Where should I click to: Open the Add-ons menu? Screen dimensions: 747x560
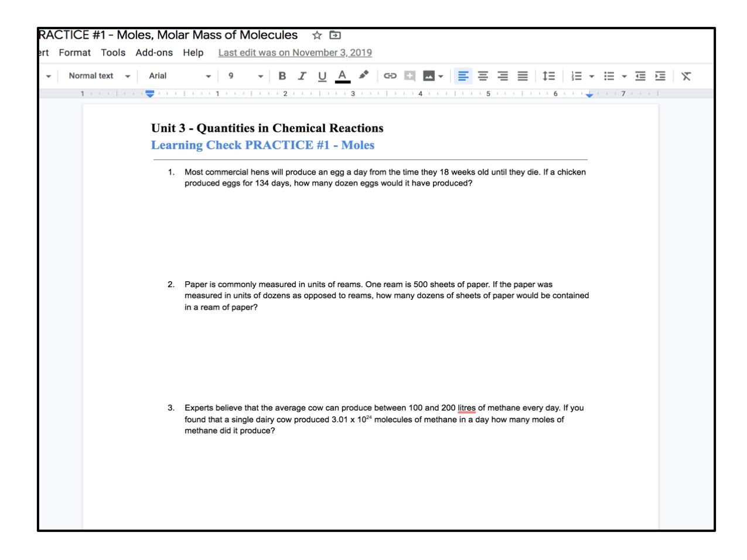coord(154,53)
